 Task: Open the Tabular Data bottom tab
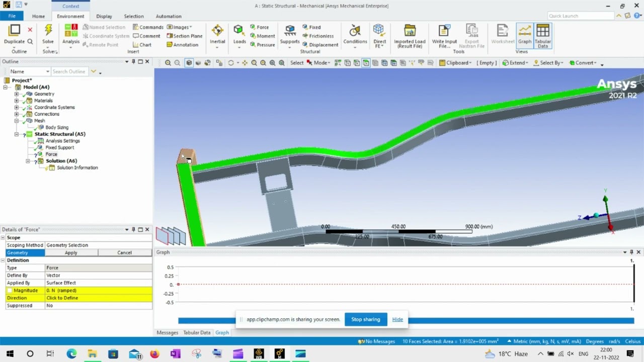[197, 332]
